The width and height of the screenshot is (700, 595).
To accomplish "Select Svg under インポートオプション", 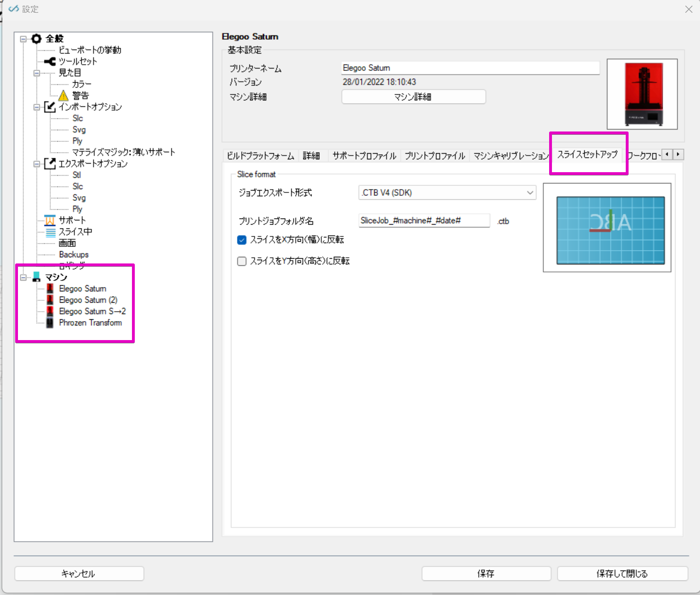I will coord(79,130).
